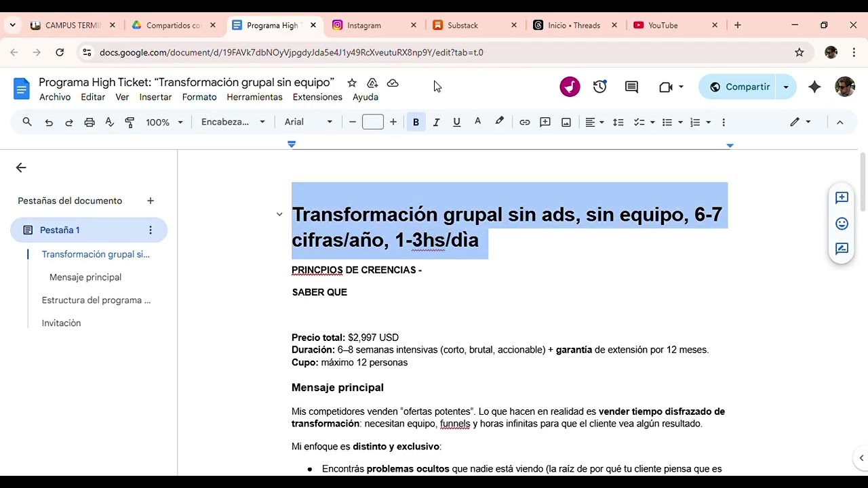Suggest edits from margin

[842, 249]
